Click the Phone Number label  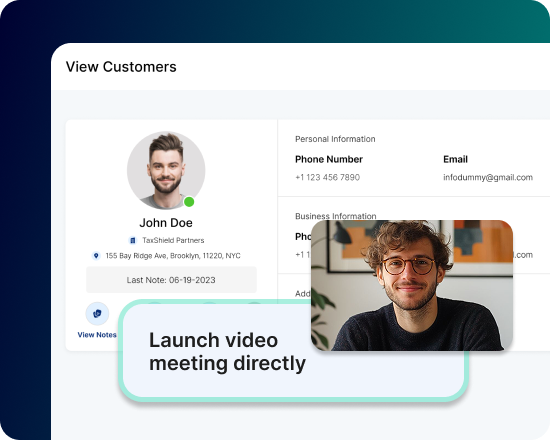[x=329, y=159]
